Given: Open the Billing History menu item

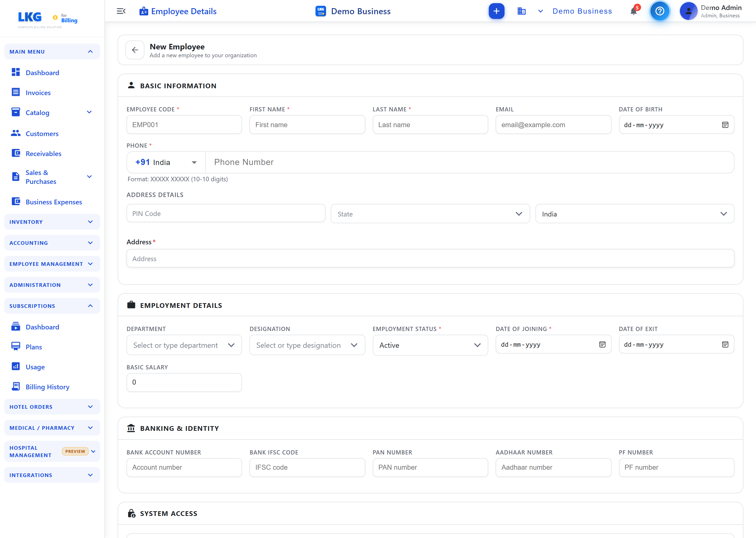Looking at the screenshot, I should 52,387.
